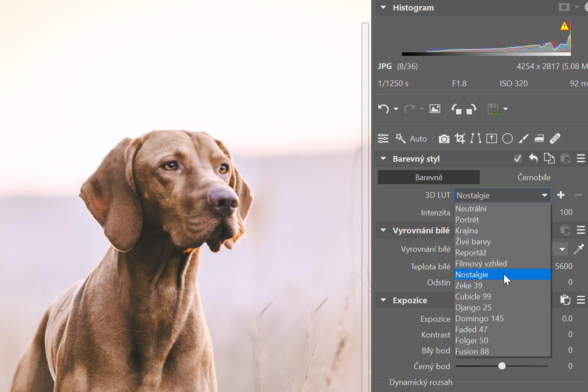Choose Filmový vzhled from the list
This screenshot has height=392, width=588.
[481, 264]
